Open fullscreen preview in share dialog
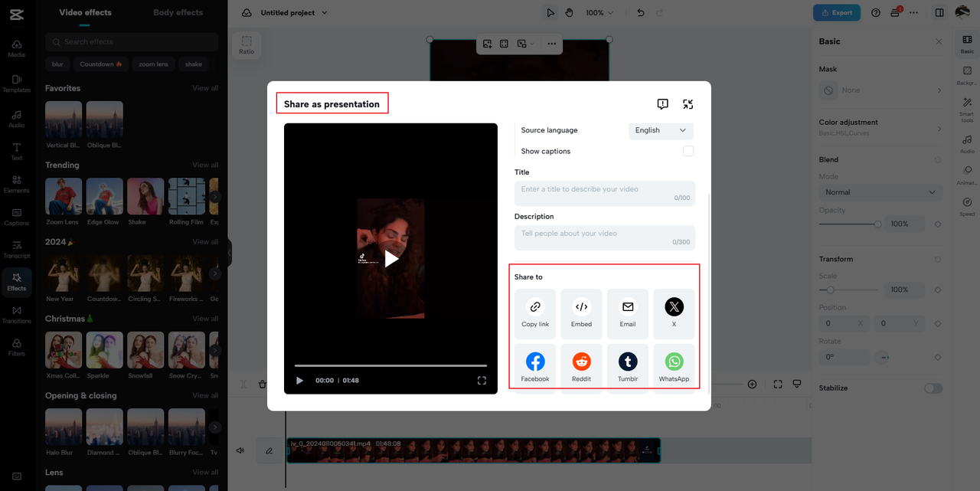Screen dimensions: 980x491 point(482,380)
